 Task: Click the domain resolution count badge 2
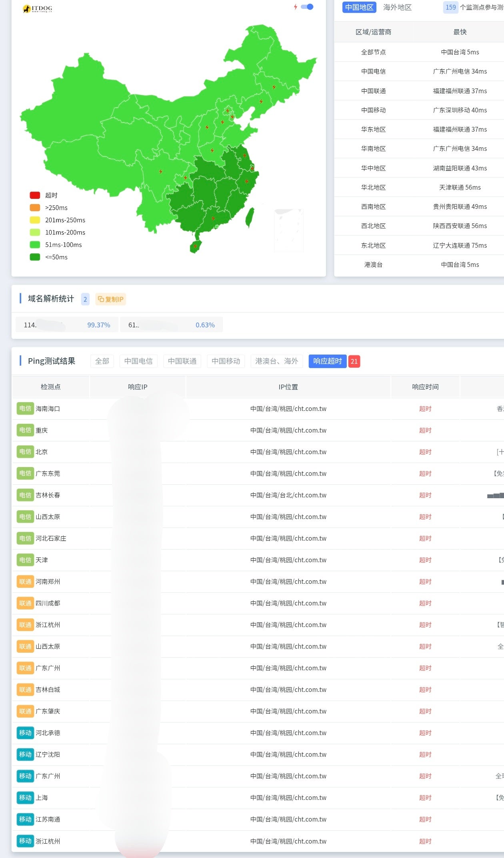85,299
